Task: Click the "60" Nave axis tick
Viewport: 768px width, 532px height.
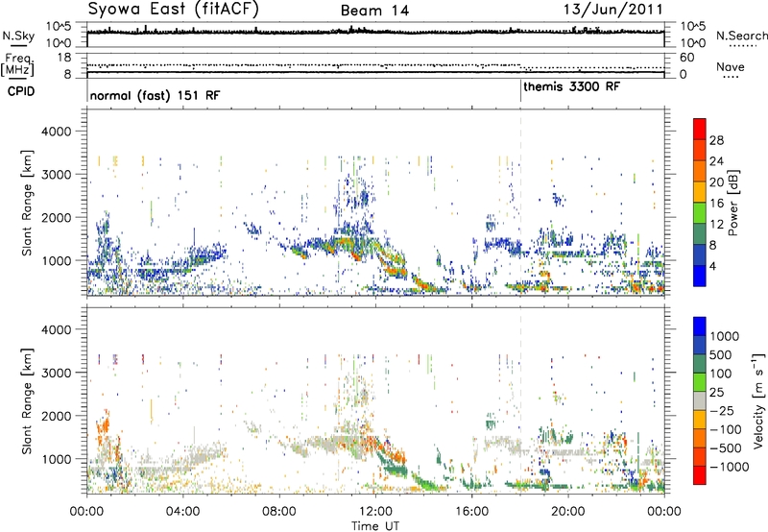Action: [x=686, y=58]
